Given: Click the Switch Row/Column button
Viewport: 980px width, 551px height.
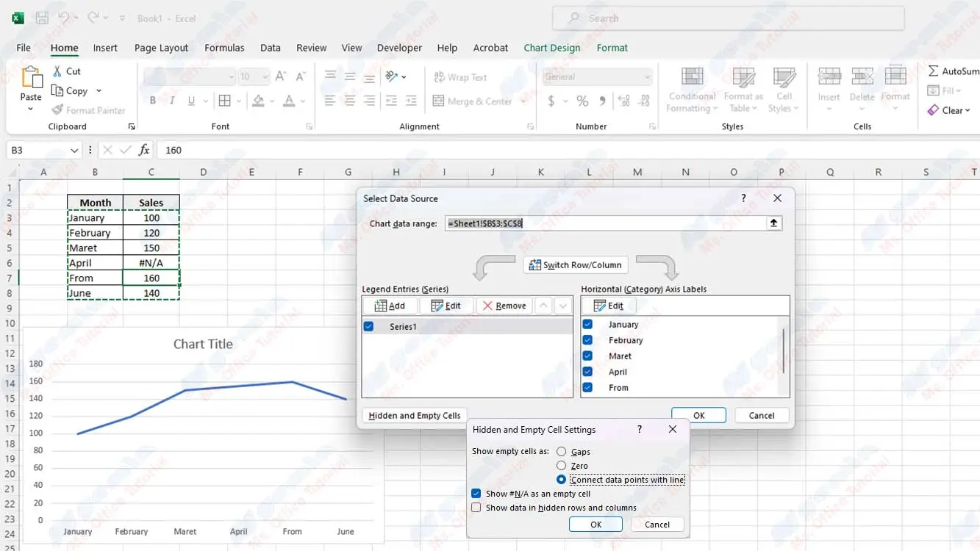Looking at the screenshot, I should (x=576, y=265).
